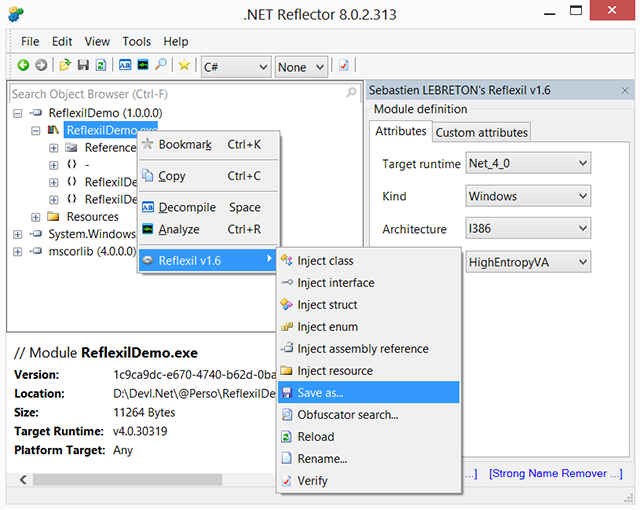Click the green Back navigation arrow
640x510 pixels.
(x=23, y=65)
